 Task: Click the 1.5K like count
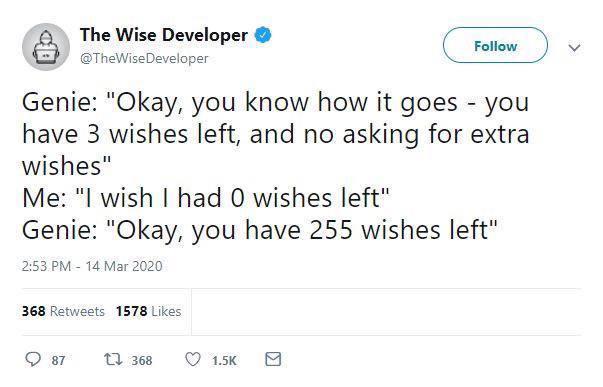click(224, 360)
